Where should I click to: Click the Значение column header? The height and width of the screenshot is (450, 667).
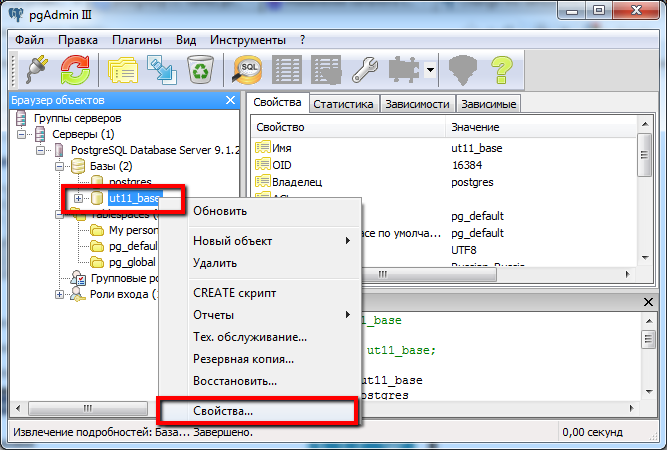[x=541, y=127]
